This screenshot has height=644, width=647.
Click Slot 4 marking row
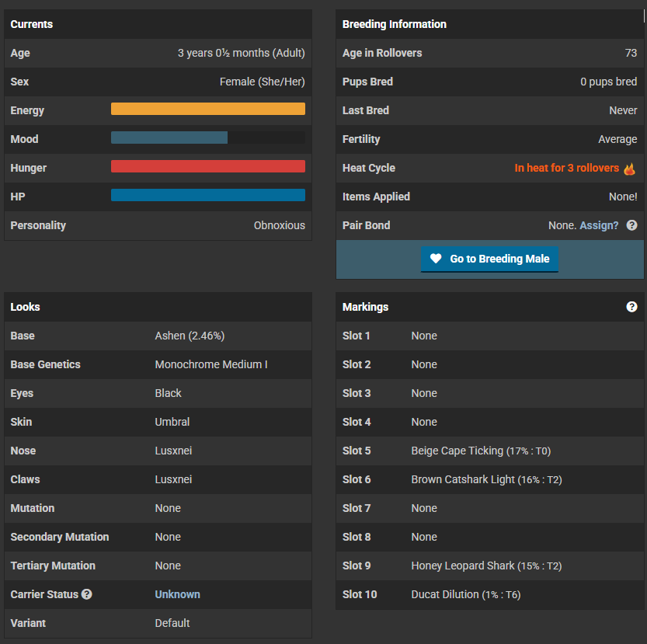490,422
